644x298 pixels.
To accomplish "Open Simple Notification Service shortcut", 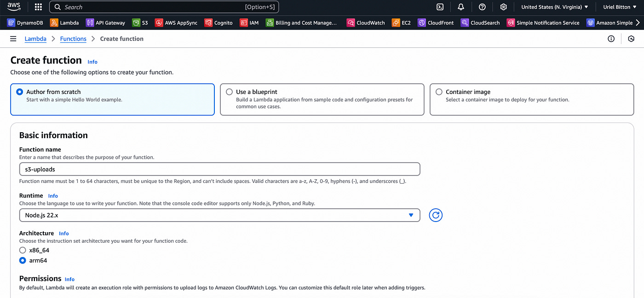I will point(543,23).
